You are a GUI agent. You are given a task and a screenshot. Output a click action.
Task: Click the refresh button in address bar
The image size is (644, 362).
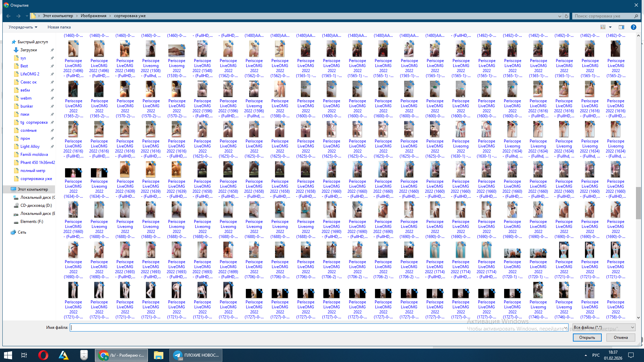click(567, 16)
